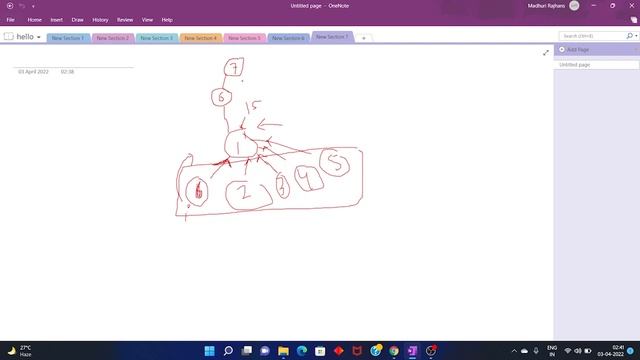Open the clock and date 02:41
This screenshot has height=360, width=640.
tap(611, 351)
